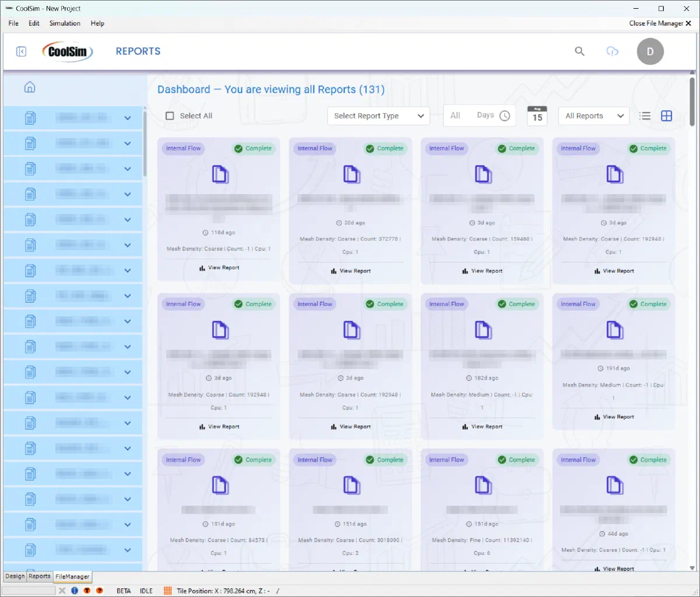This screenshot has width=700, height=597.
Task: Open the calendar icon showing 15
Action: (x=537, y=115)
